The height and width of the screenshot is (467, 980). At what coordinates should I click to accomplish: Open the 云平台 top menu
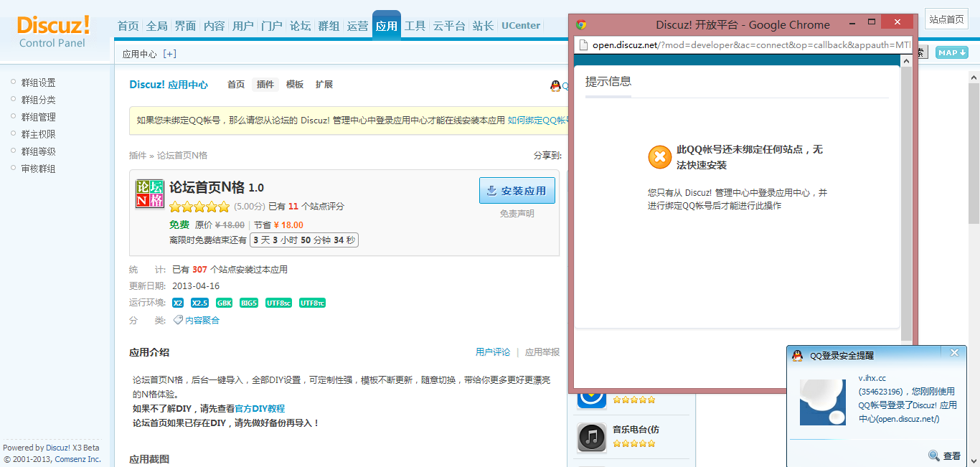449,26
